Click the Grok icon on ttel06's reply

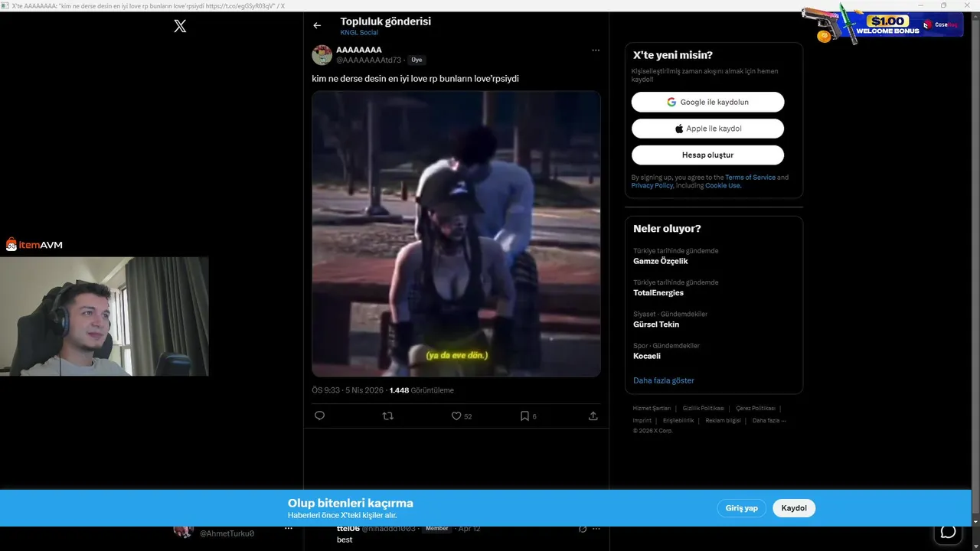[583, 529]
